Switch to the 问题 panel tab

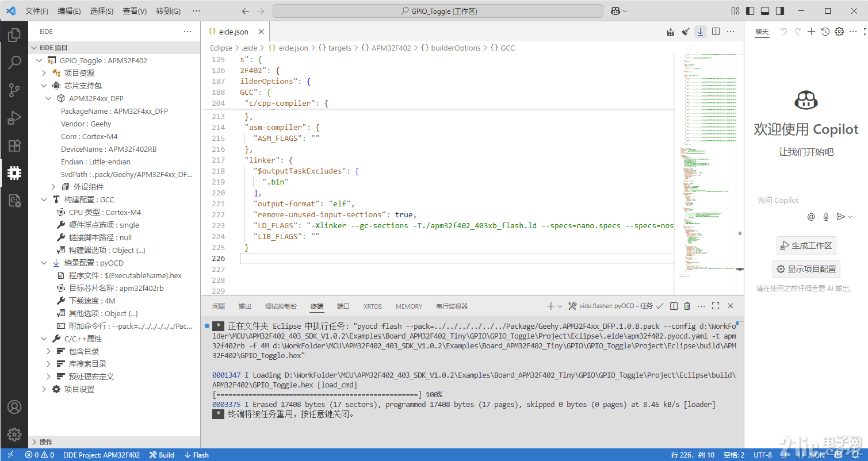point(219,306)
